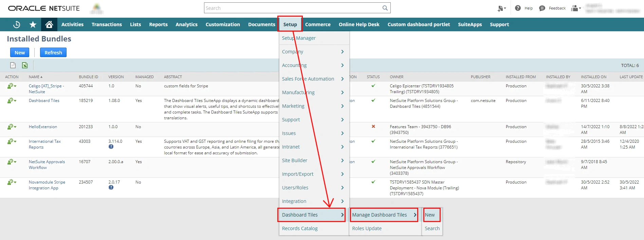644x240 pixels.
Task: Open the Shortcuts star icon
Action: pyautogui.click(x=33, y=24)
